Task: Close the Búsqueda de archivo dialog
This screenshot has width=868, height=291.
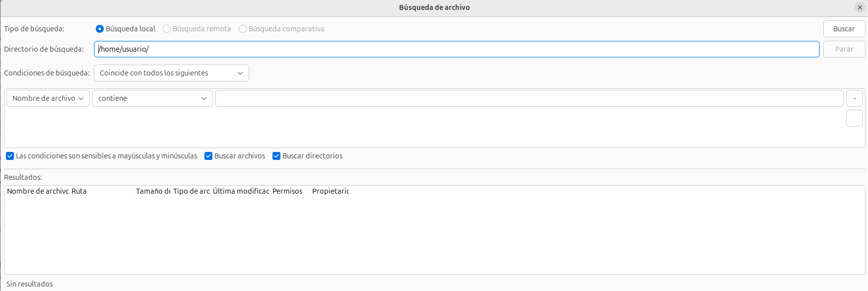Action: pos(860,7)
